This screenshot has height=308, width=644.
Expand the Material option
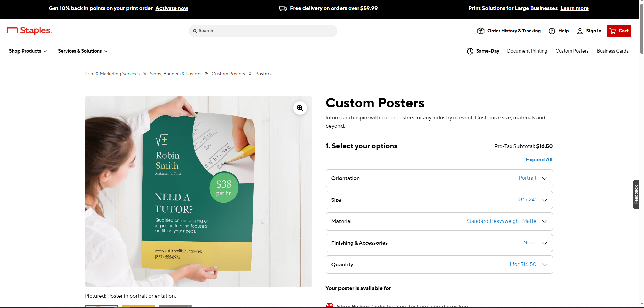439,221
